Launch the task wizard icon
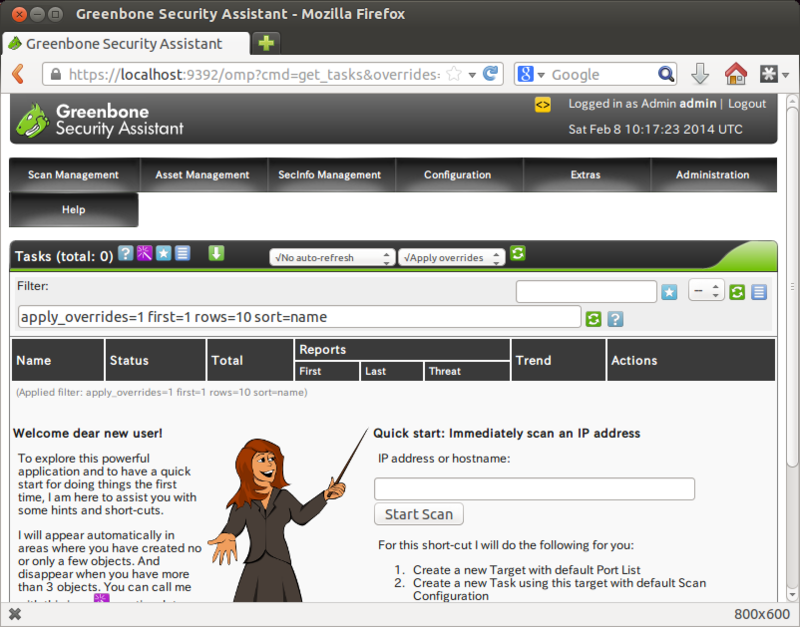 [144, 253]
